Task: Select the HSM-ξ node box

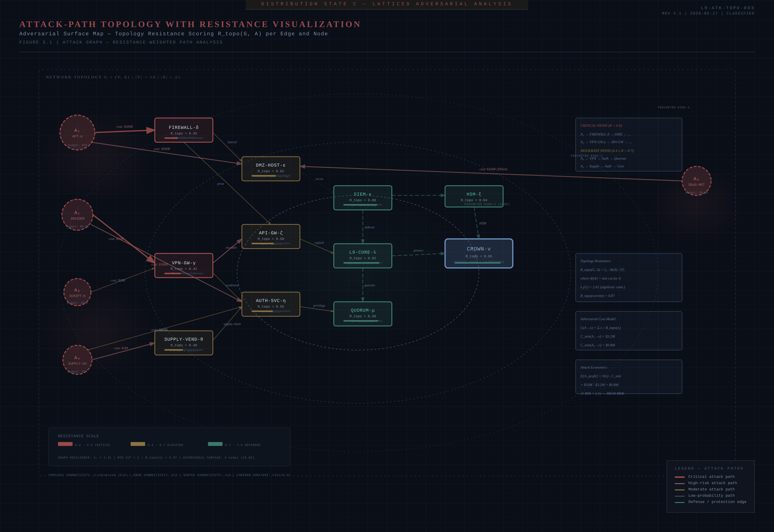Action: pos(474,196)
